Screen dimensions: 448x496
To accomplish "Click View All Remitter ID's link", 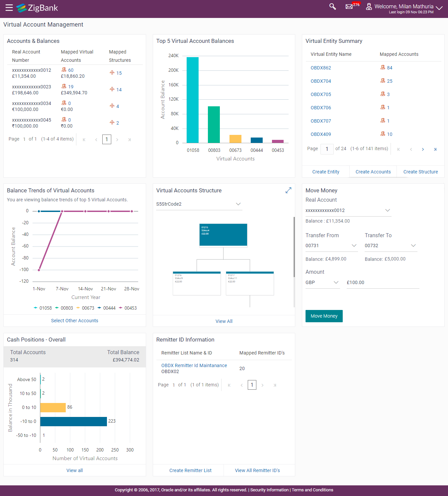I will click(257, 470).
